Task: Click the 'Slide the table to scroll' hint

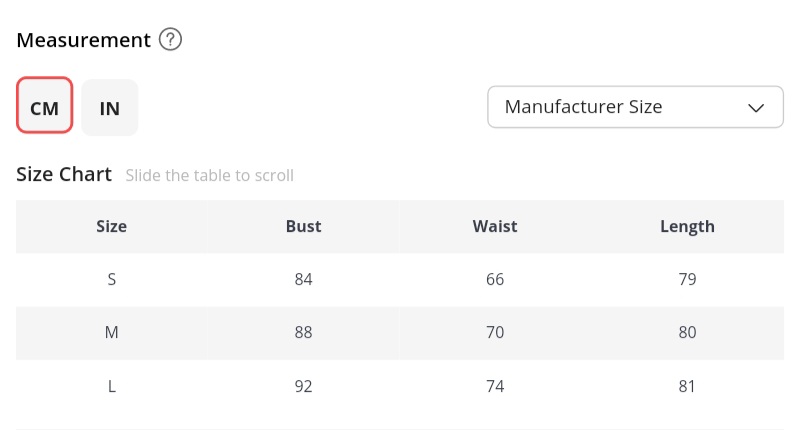Action: [209, 176]
